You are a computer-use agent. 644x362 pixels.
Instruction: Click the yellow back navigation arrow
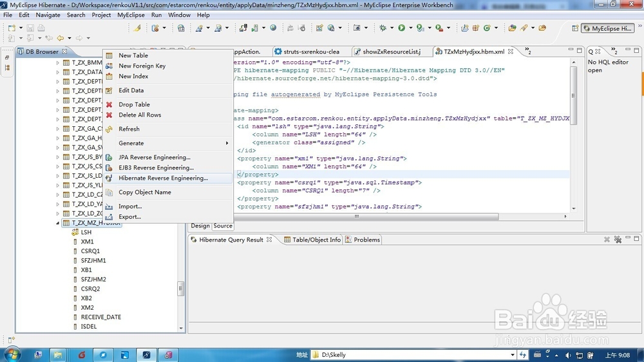click(61, 38)
